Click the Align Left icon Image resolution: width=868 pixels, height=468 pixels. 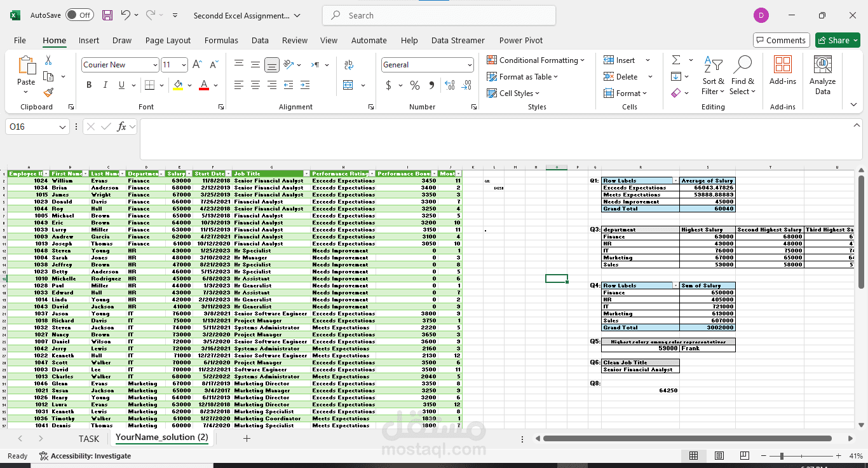pyautogui.click(x=239, y=85)
